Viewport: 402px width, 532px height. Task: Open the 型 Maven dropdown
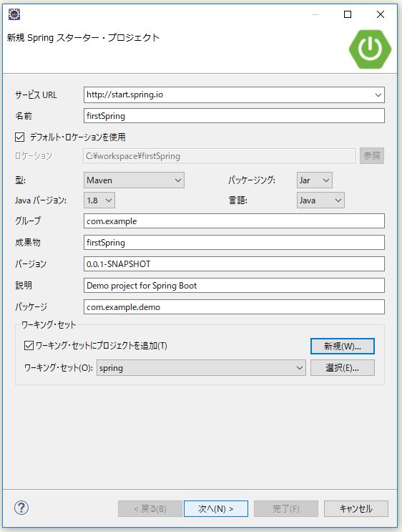click(134, 180)
